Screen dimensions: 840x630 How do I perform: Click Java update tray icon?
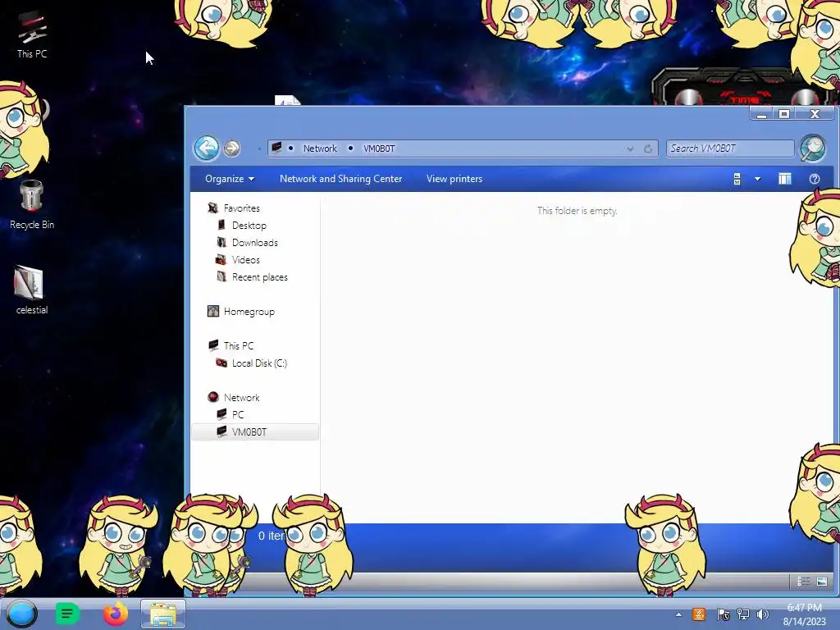(x=699, y=614)
